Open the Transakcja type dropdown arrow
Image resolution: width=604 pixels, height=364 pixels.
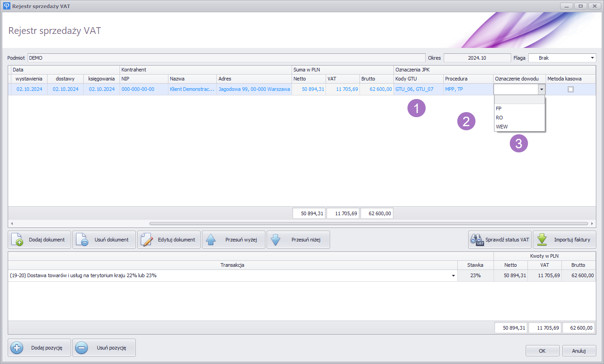pos(453,276)
